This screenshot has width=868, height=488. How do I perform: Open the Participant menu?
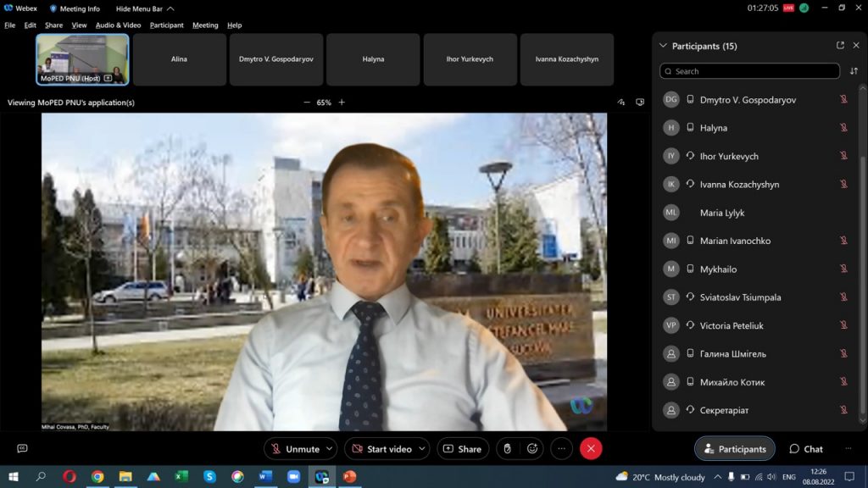point(167,25)
